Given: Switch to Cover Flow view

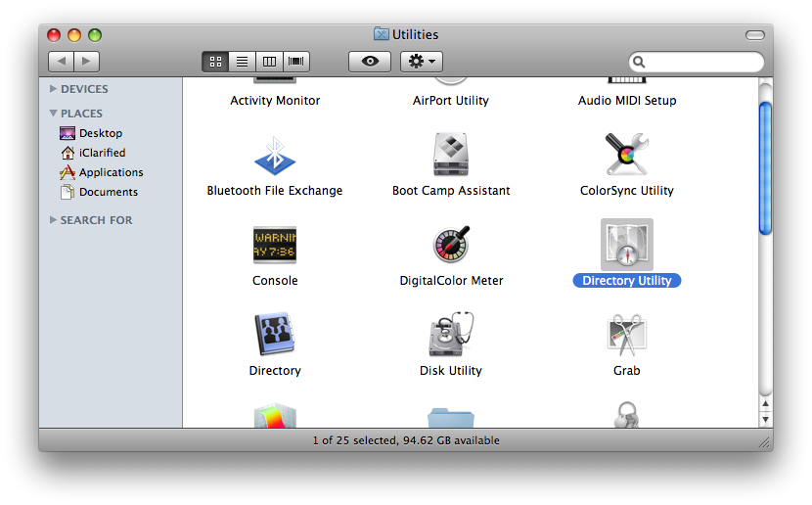Looking at the screenshot, I should pyautogui.click(x=296, y=62).
